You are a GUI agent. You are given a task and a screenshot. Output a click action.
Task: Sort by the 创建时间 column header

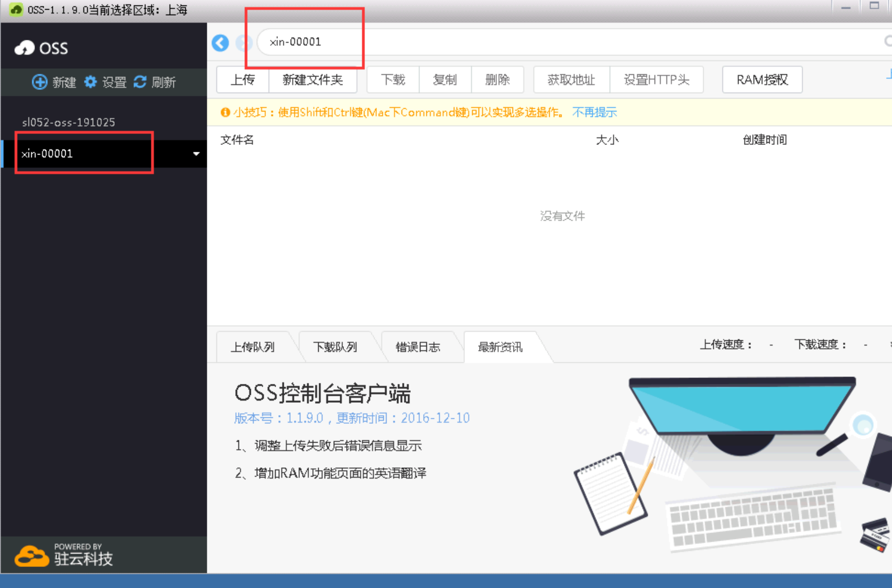pos(765,140)
